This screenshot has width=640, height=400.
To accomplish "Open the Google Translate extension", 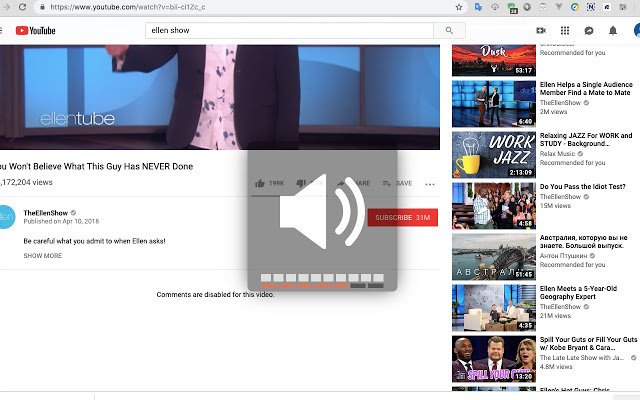I will click(x=478, y=7).
